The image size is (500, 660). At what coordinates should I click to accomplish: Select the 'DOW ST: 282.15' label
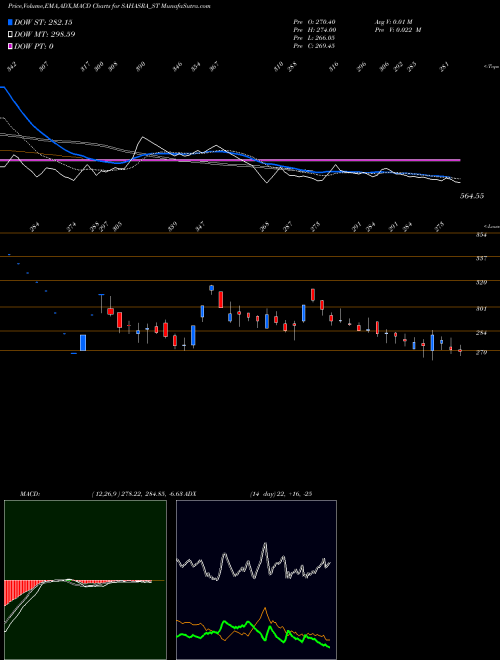[43, 22]
